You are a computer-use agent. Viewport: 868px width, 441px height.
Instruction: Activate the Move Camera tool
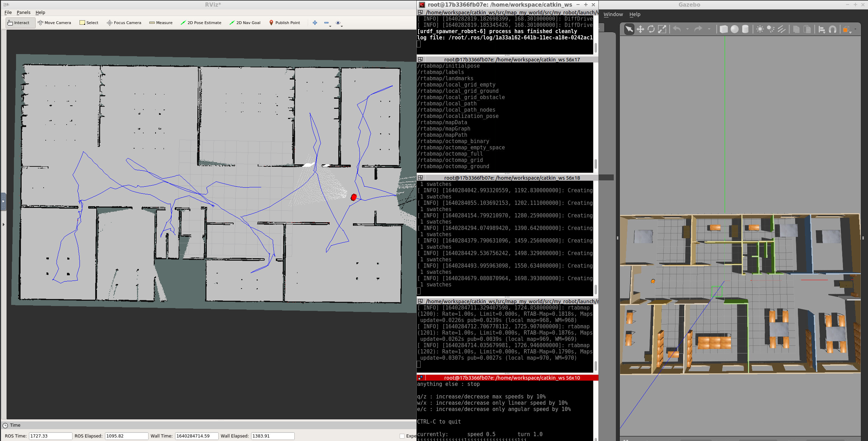click(x=54, y=23)
